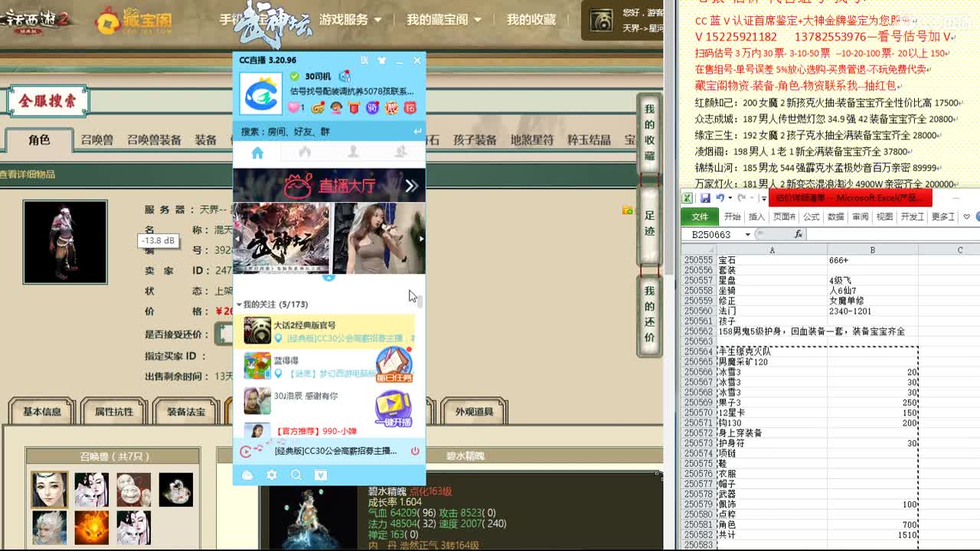
Task: Click Excel save icon
Action: pyautogui.click(x=705, y=198)
